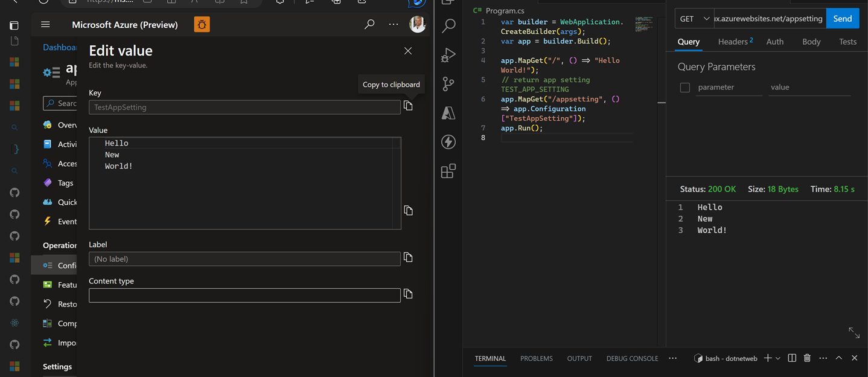This screenshot has width=868, height=377.
Task: Click the Overview menu icon
Action: [48, 125]
